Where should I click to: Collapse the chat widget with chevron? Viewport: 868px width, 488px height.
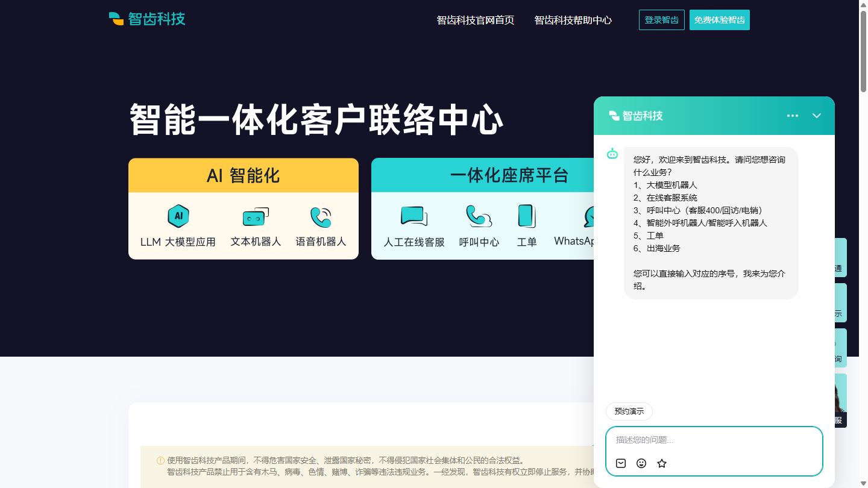pyautogui.click(x=817, y=116)
